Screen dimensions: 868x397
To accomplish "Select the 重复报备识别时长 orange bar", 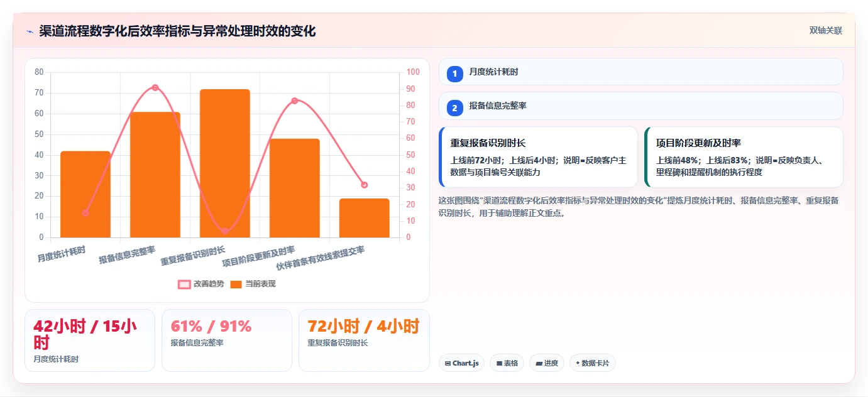I will click(225, 163).
